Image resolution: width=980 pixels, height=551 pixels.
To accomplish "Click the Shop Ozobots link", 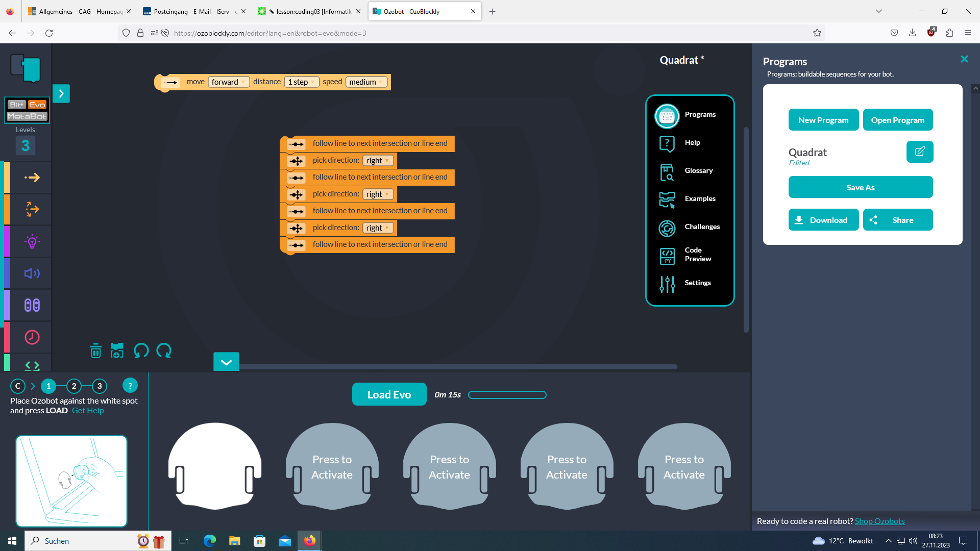I will 879,521.
